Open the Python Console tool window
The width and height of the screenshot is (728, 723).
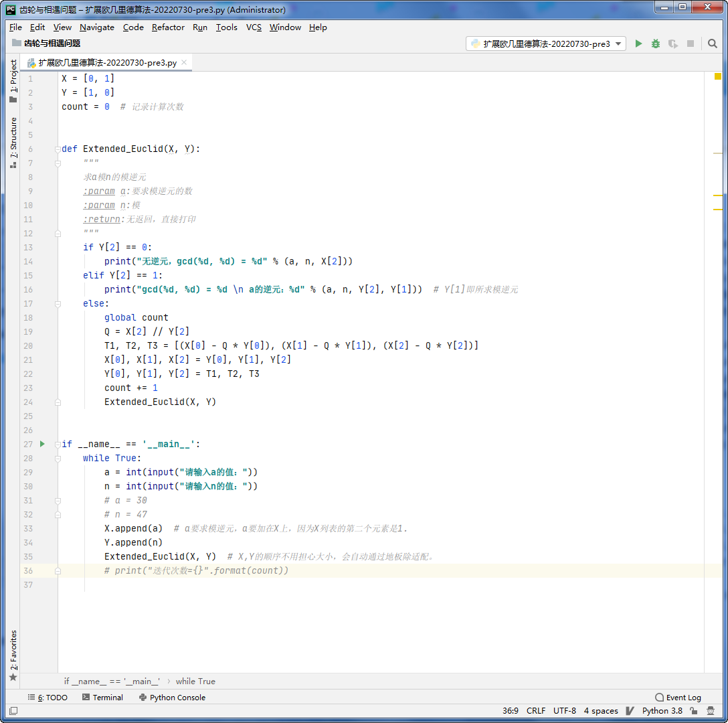click(x=172, y=698)
